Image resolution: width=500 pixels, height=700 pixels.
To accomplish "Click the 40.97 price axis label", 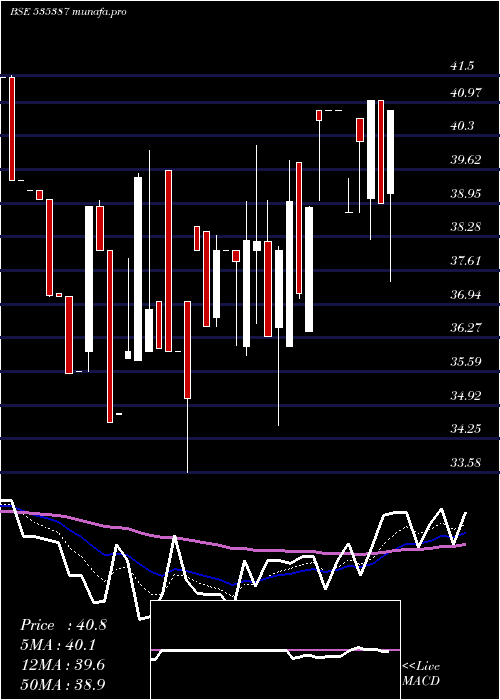I will (466, 93).
